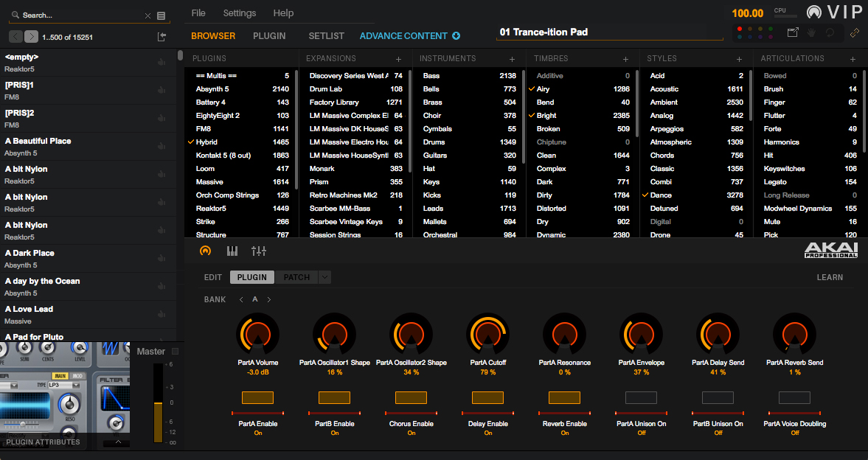
Task: Click the Master level meter
Action: 158,403
